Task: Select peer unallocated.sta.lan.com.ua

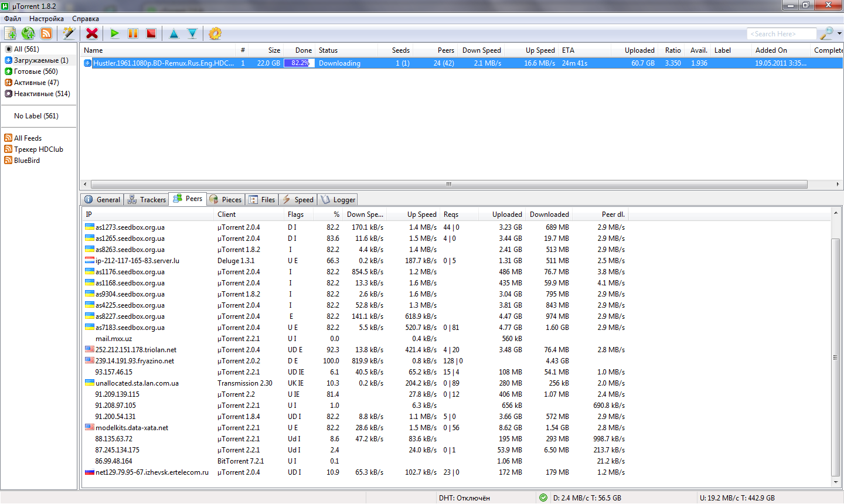Action: (x=137, y=383)
